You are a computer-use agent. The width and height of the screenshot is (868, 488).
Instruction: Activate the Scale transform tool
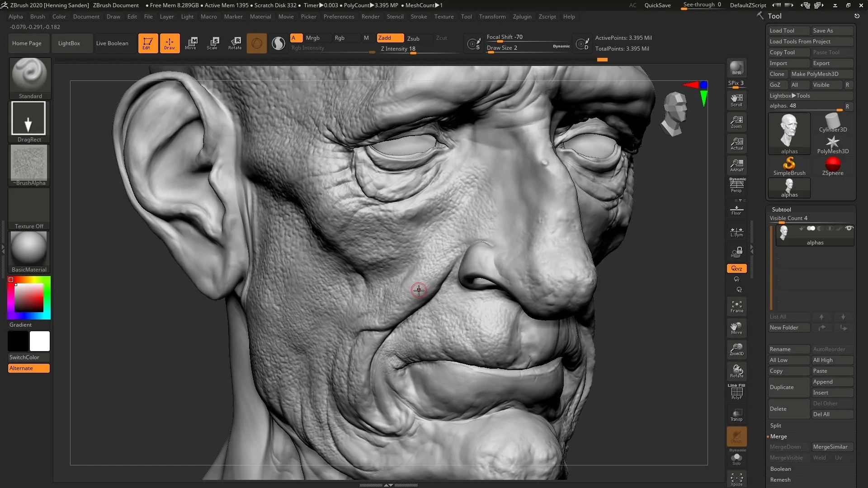[x=212, y=43]
